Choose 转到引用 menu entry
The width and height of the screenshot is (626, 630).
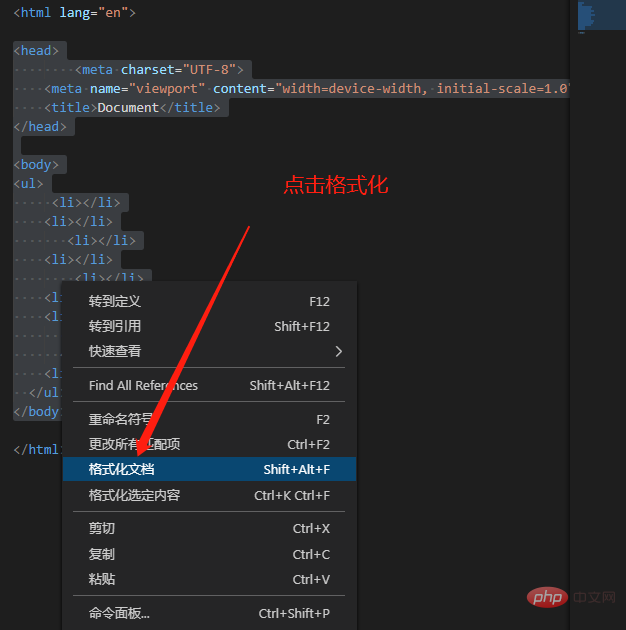click(209, 326)
